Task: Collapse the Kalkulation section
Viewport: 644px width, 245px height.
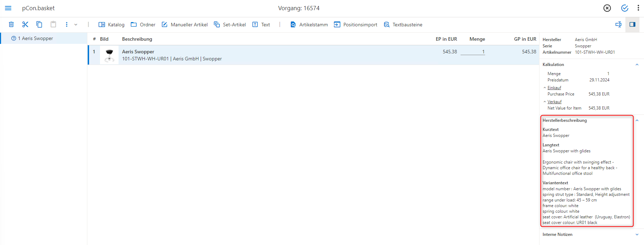Action: point(637,65)
